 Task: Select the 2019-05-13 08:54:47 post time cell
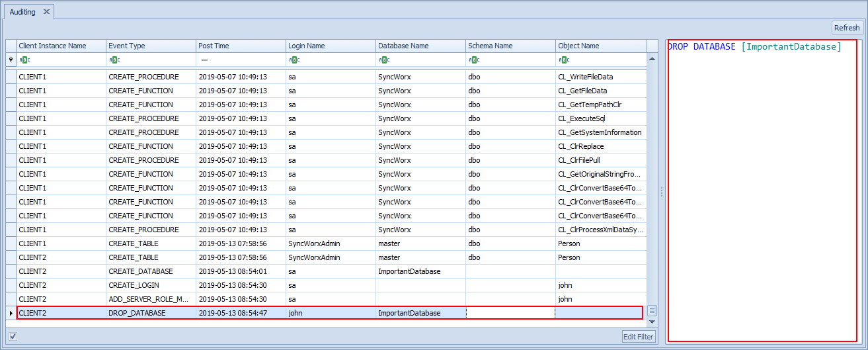(241, 313)
